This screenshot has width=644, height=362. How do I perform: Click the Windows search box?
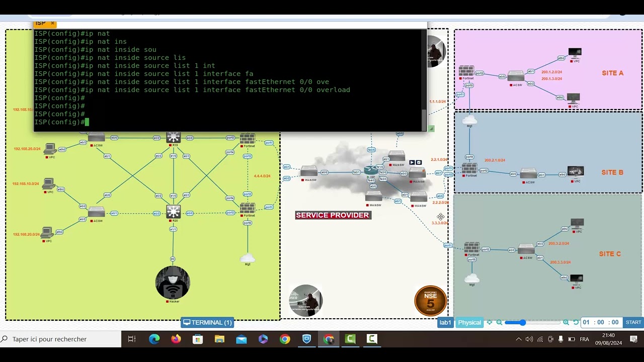[x=60, y=339]
